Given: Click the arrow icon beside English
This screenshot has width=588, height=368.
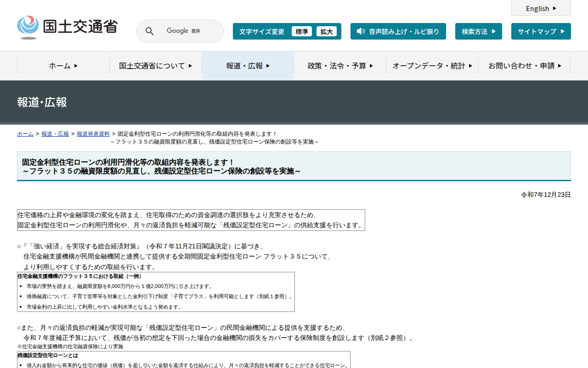Looking at the screenshot, I should (x=554, y=8).
